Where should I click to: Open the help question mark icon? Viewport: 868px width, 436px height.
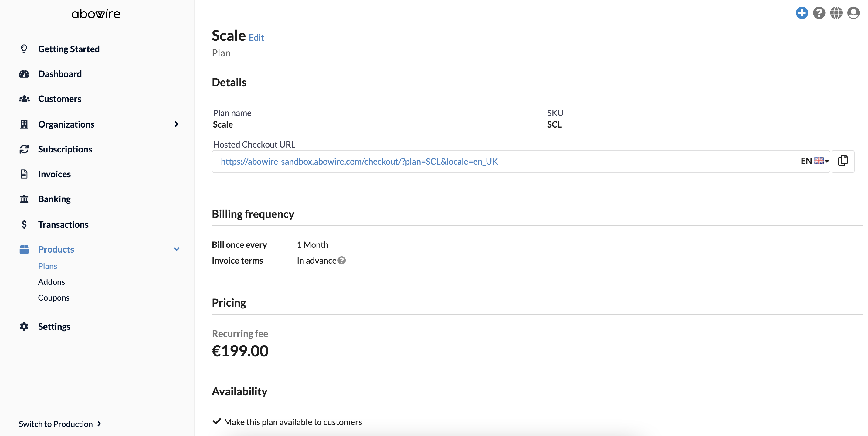pyautogui.click(x=819, y=13)
